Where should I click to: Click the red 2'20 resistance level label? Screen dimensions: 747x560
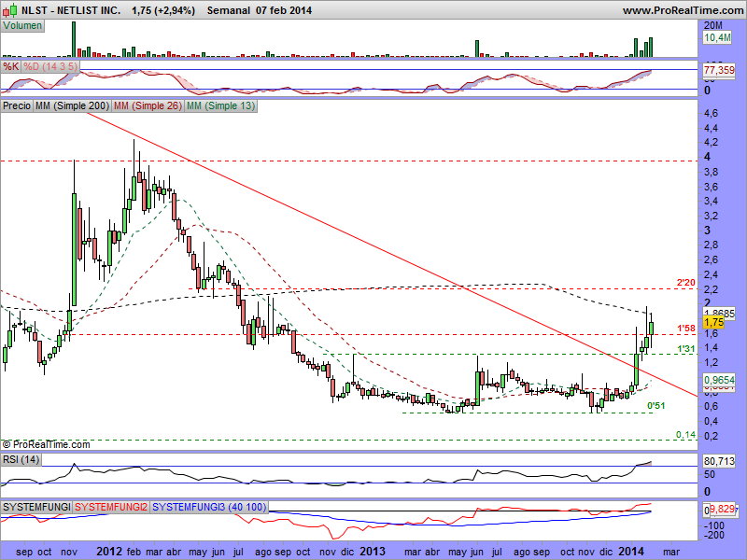686,283
